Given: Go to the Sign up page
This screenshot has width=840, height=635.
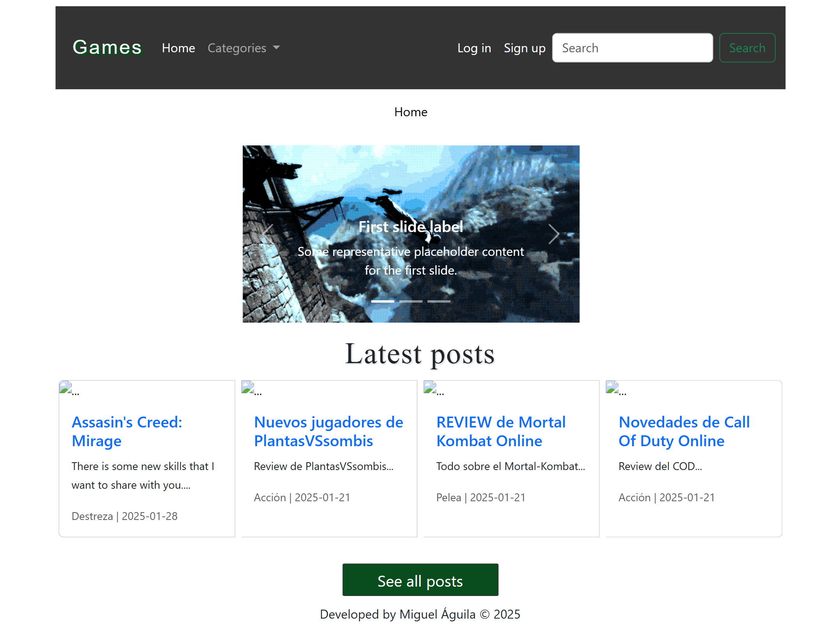Looking at the screenshot, I should [x=525, y=48].
